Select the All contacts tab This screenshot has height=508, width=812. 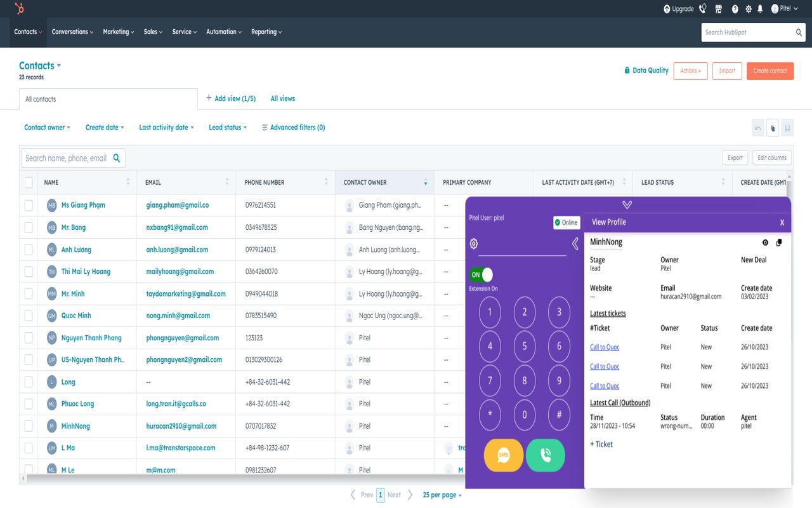tap(108, 99)
